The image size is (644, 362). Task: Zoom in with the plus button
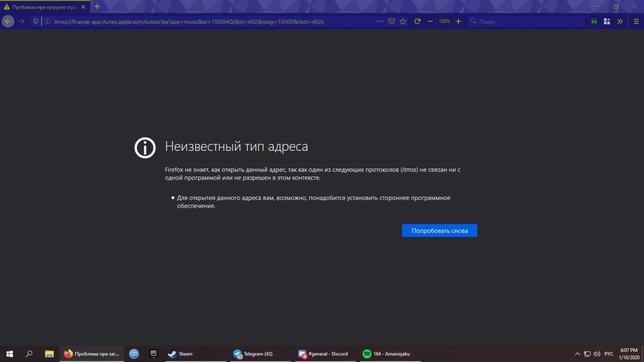458,21
